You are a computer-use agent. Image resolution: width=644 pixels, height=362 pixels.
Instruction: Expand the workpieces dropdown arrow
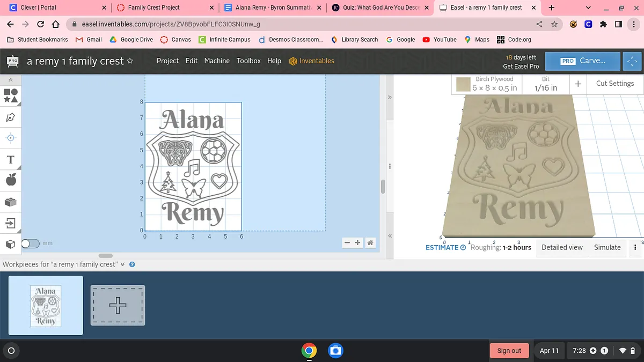click(x=122, y=264)
